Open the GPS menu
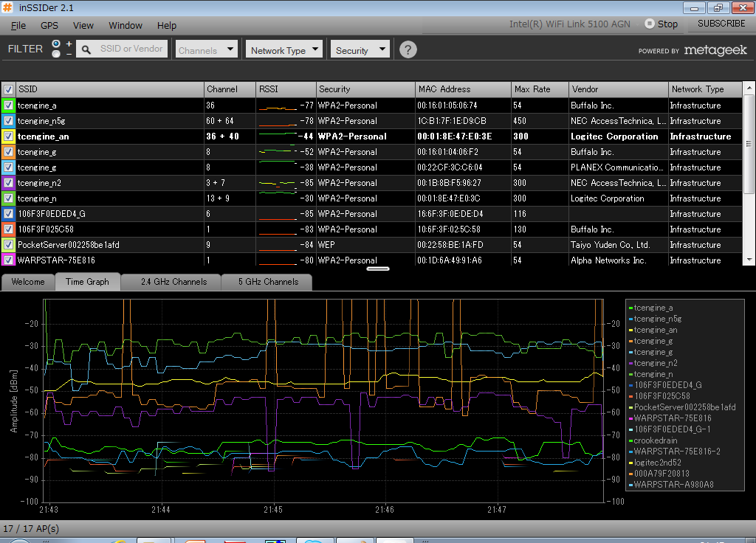756x543 pixels. [x=49, y=26]
